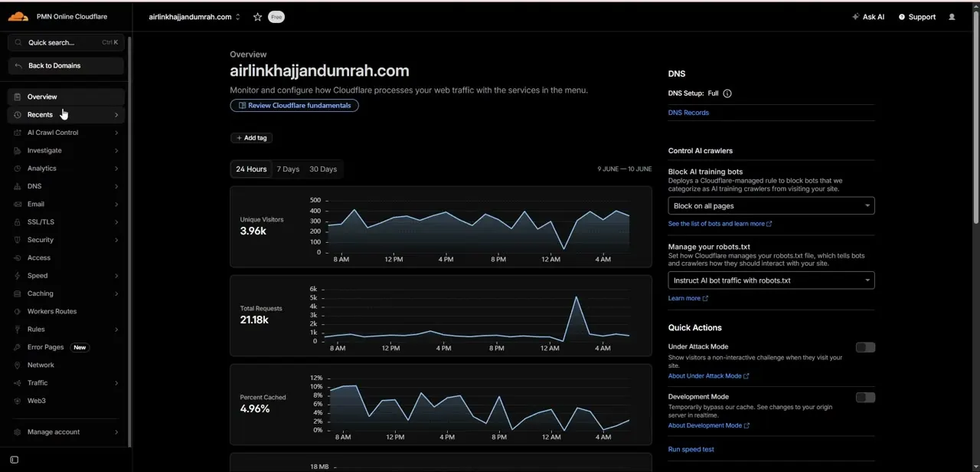Click the Workers Routes icon
The image size is (980, 472).
point(18,311)
